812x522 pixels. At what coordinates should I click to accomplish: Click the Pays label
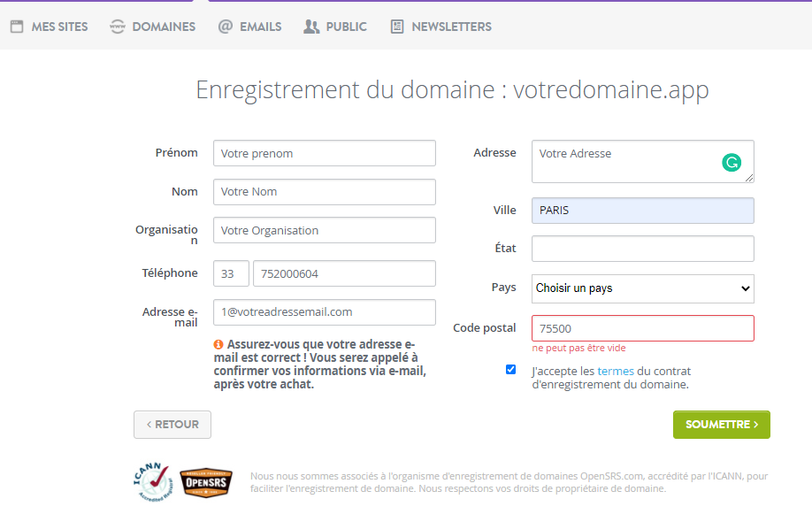click(504, 287)
